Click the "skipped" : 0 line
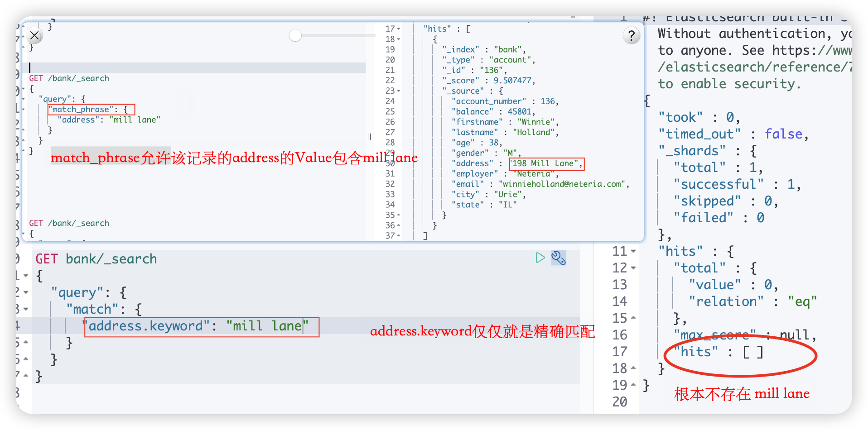This screenshot has width=868, height=430. point(726,201)
